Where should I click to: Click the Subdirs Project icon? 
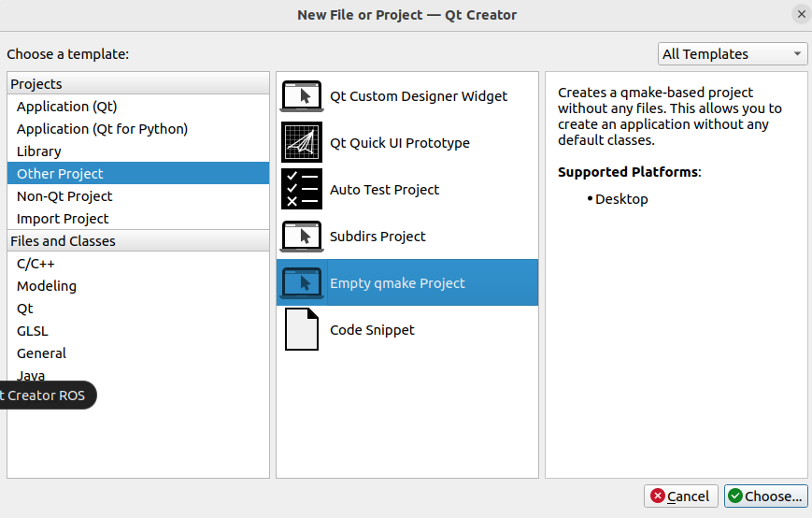click(x=302, y=237)
